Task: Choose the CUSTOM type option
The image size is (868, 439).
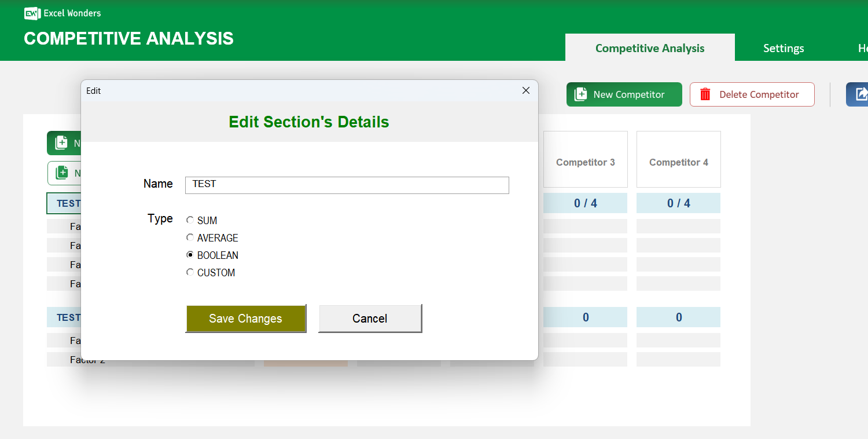Action: pos(190,272)
